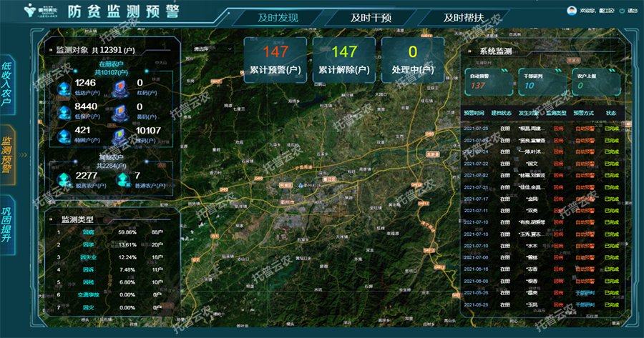
Task: Click the 因病 monitoring type link
Action: coord(88,232)
